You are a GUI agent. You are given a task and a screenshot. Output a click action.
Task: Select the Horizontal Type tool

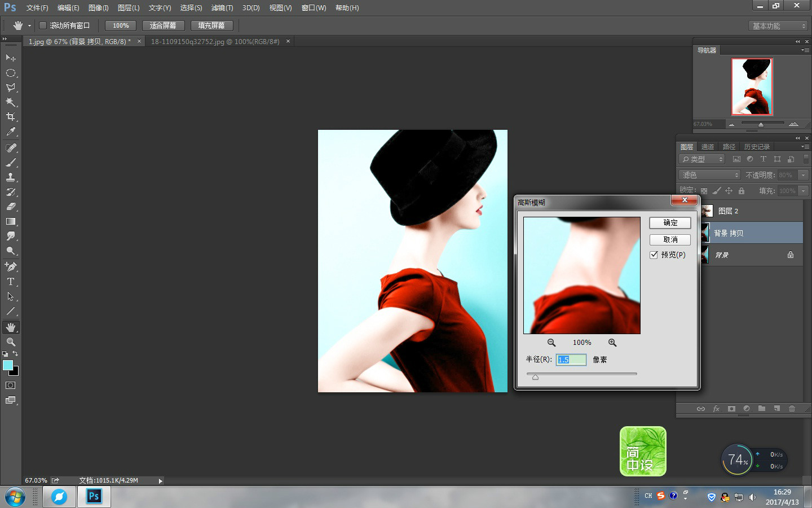click(x=11, y=282)
